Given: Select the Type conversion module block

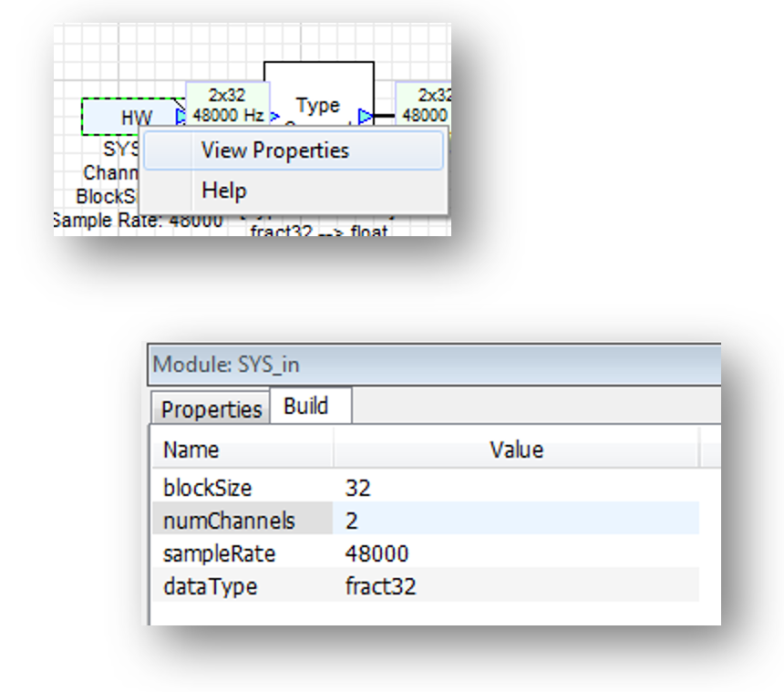Looking at the screenshot, I should coord(318,95).
